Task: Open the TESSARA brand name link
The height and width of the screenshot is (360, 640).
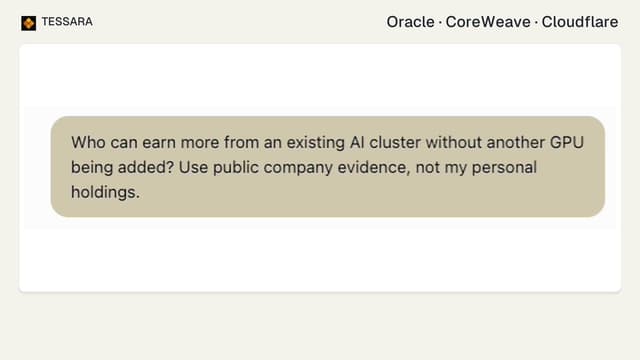Action: tap(67, 22)
